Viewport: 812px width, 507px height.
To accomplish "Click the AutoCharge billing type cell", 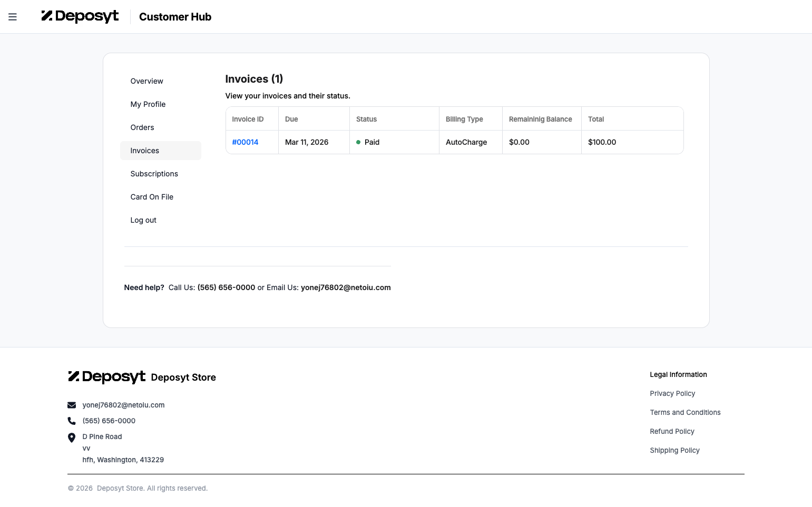I will 471,142.
